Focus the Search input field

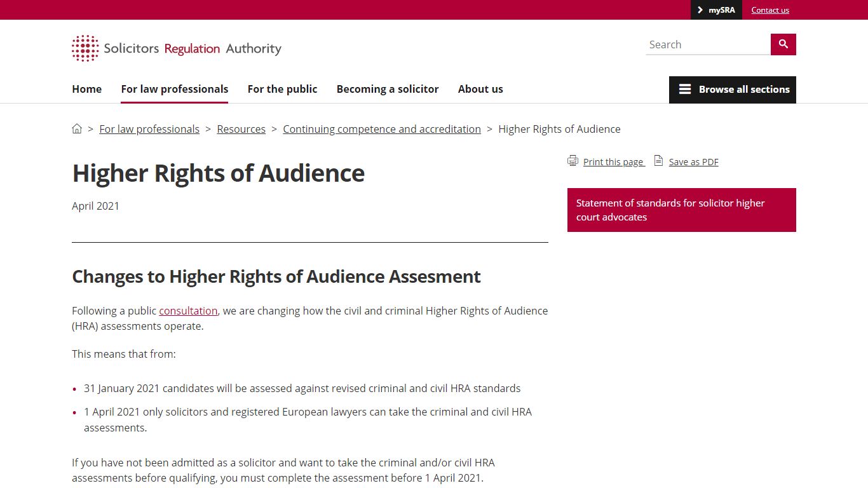(709, 44)
